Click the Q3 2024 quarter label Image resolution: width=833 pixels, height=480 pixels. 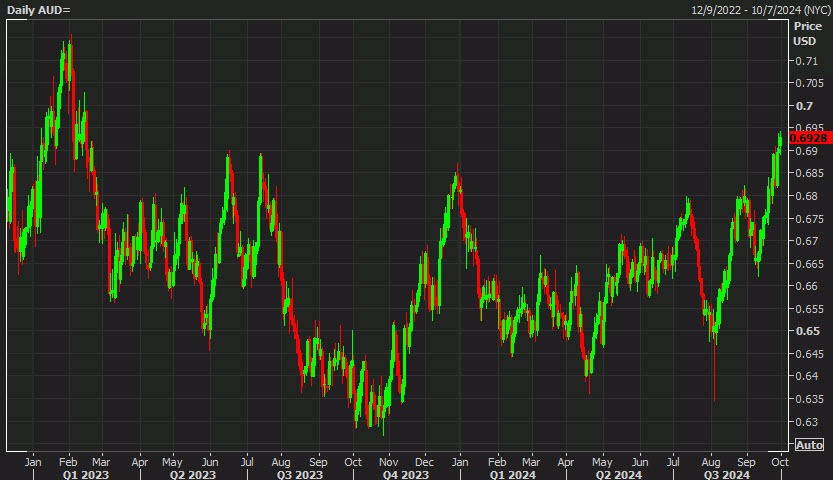726,474
